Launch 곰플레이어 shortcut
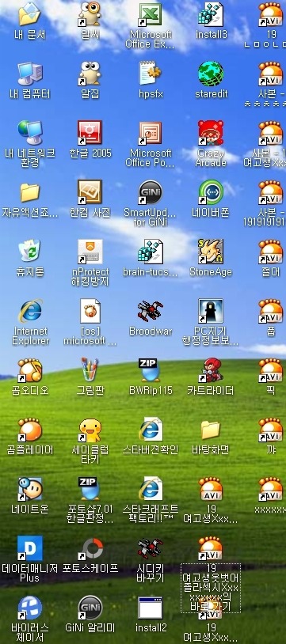 coord(29,429)
